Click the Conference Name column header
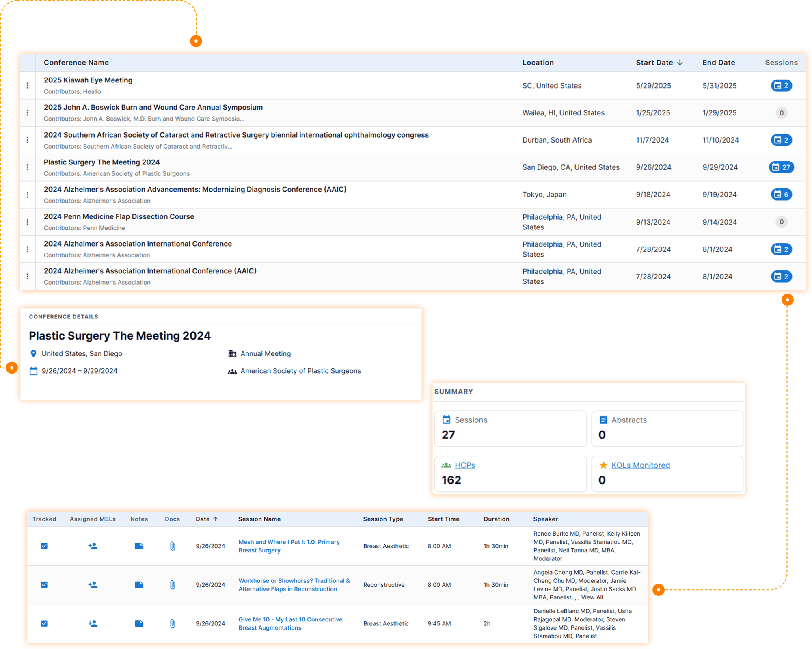The image size is (812, 649). (x=76, y=63)
